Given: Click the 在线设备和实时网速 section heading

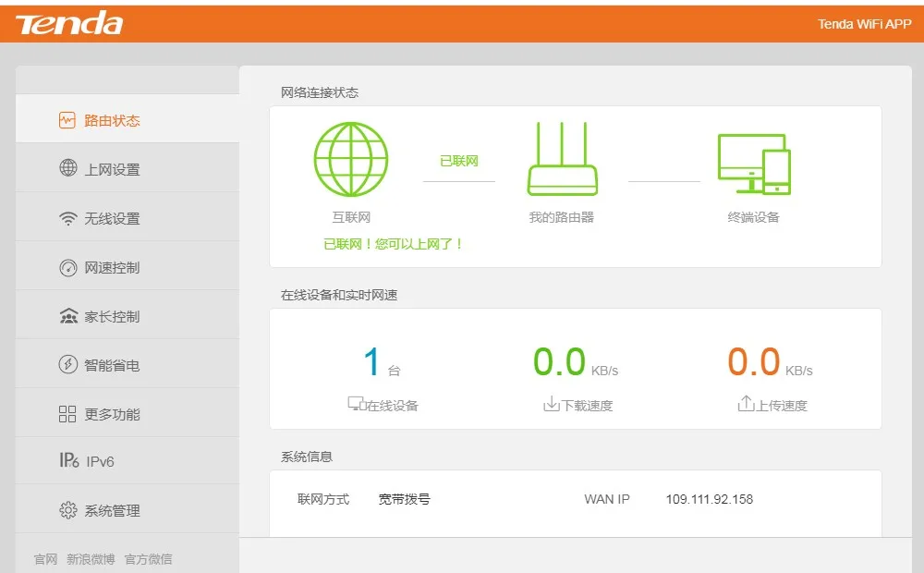Looking at the screenshot, I should (x=339, y=295).
